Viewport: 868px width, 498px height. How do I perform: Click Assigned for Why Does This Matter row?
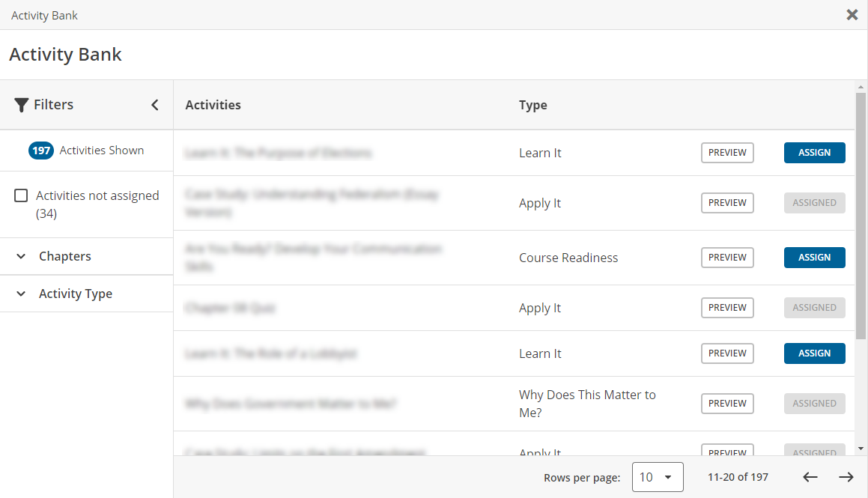point(814,404)
